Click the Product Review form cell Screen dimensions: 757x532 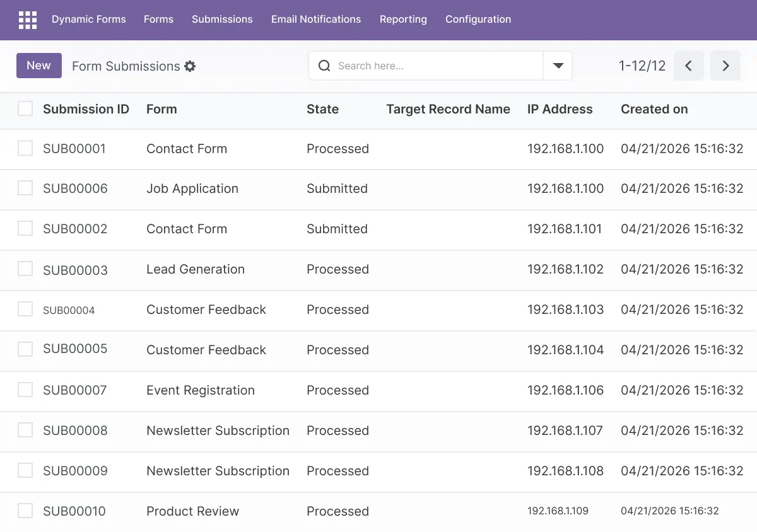click(x=192, y=511)
